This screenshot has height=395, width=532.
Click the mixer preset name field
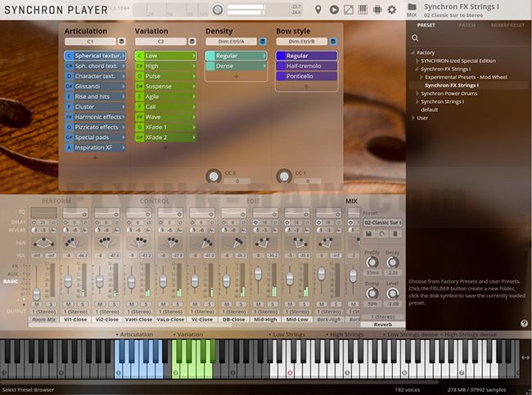click(383, 222)
